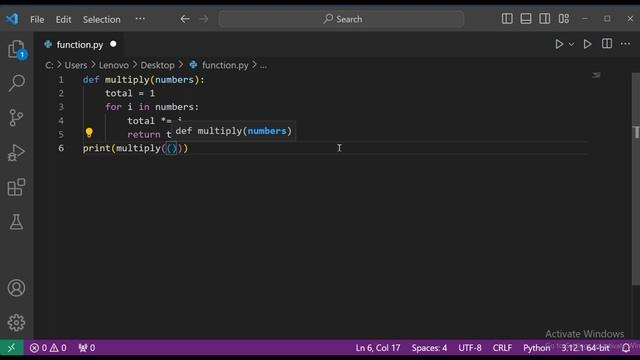Open editor More Actions ellipsis
The width and height of the screenshot is (640, 360).
click(x=625, y=44)
